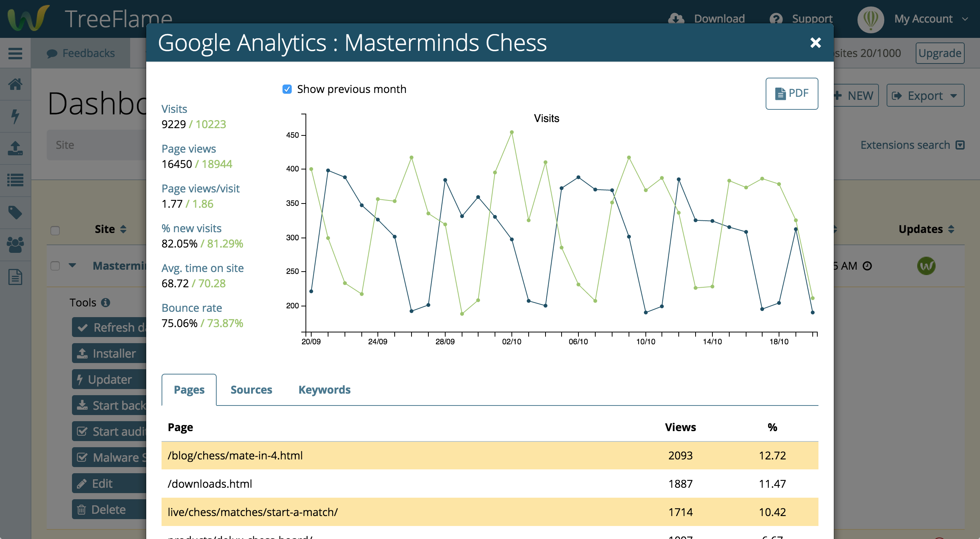
Task: Click the Views column header
Action: click(x=680, y=427)
